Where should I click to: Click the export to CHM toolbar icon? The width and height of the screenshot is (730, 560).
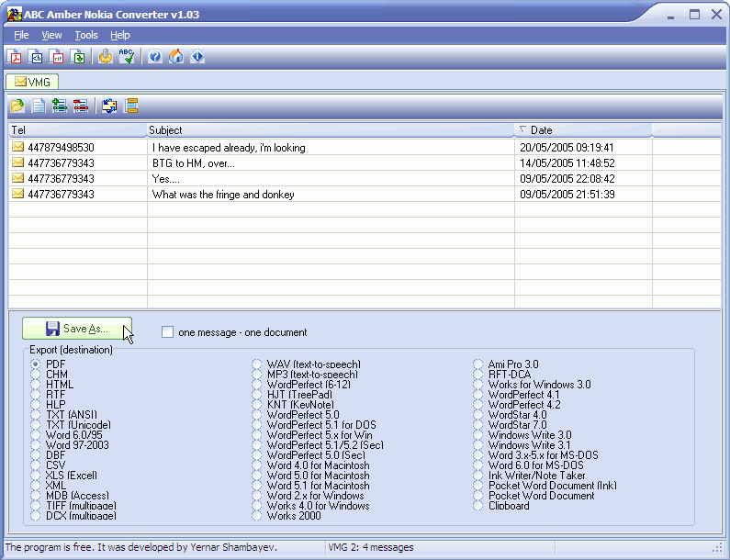click(36, 57)
